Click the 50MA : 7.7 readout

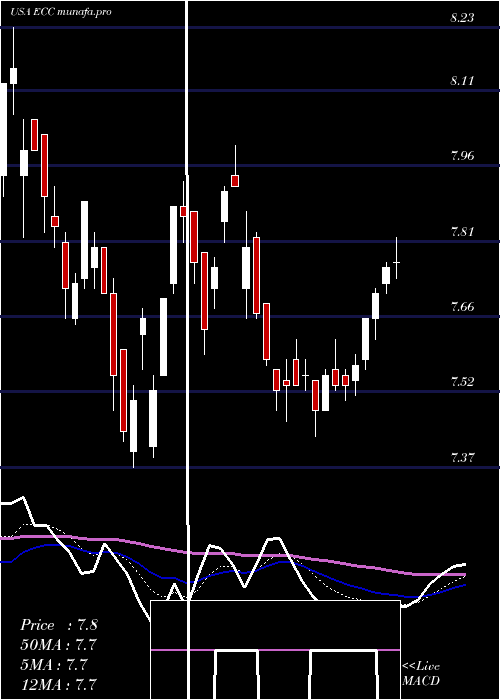click(x=58, y=645)
